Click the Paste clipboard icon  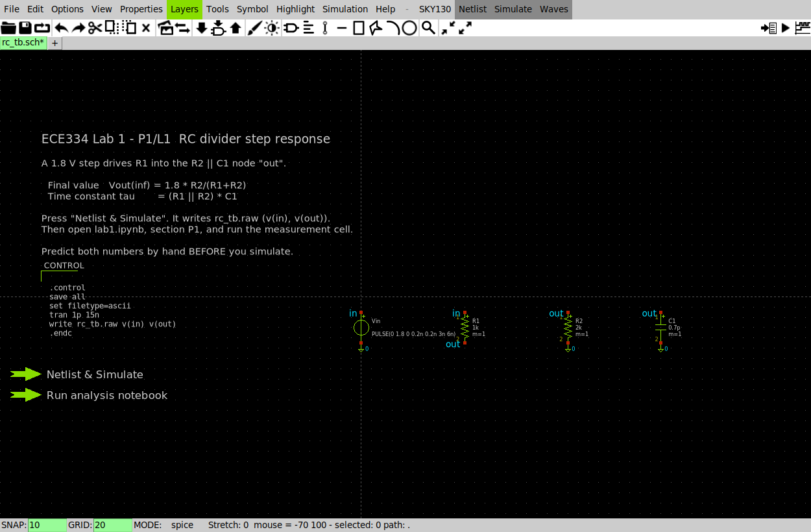[129, 28]
